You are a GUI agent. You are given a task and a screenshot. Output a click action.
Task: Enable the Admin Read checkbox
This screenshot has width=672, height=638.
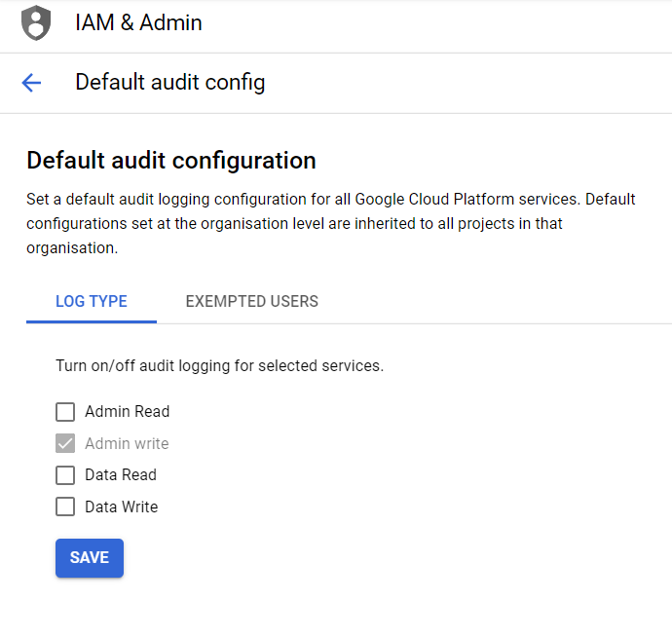point(65,412)
